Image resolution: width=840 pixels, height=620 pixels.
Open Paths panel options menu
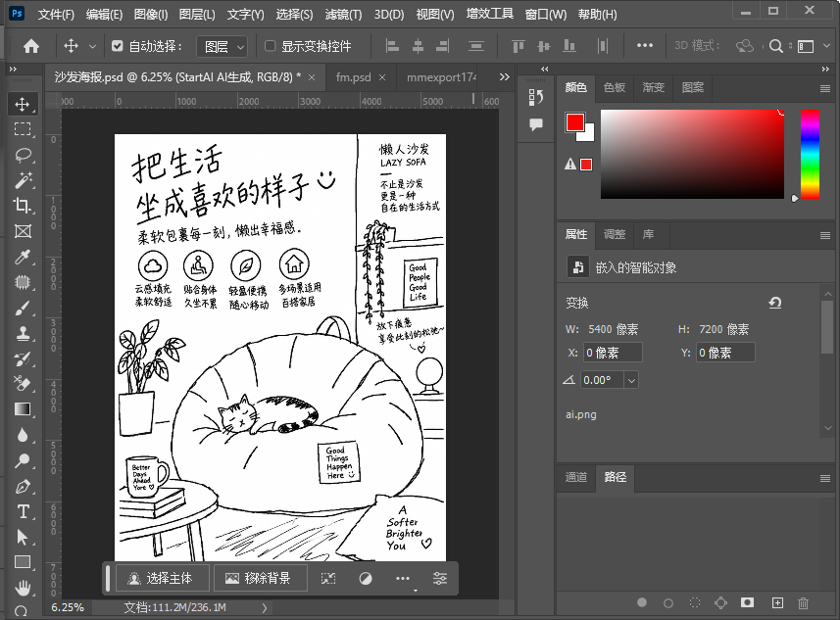pos(825,478)
